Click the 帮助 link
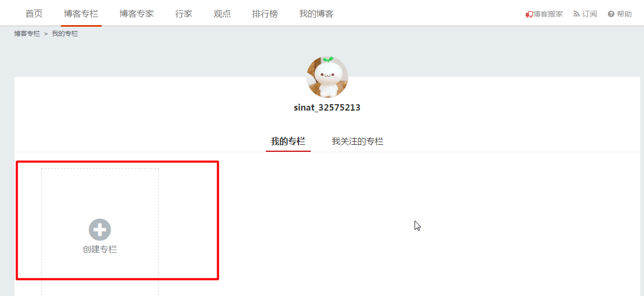The width and height of the screenshot is (644, 296). [x=624, y=14]
